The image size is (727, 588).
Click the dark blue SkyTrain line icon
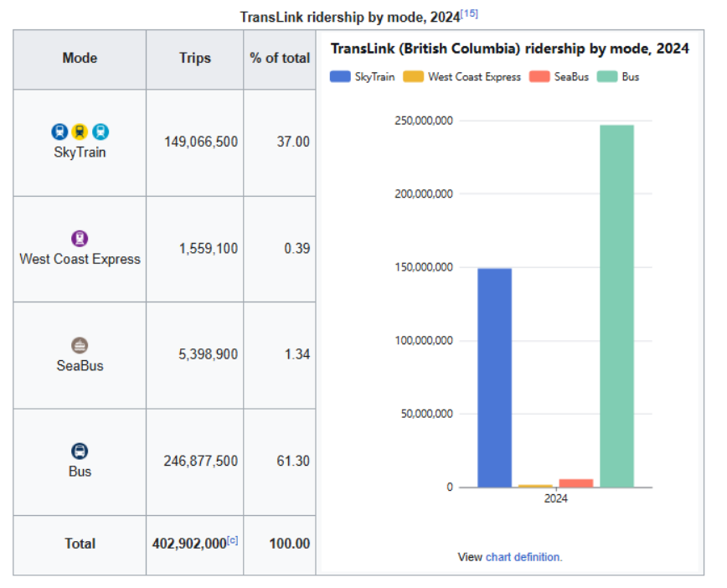click(59, 132)
